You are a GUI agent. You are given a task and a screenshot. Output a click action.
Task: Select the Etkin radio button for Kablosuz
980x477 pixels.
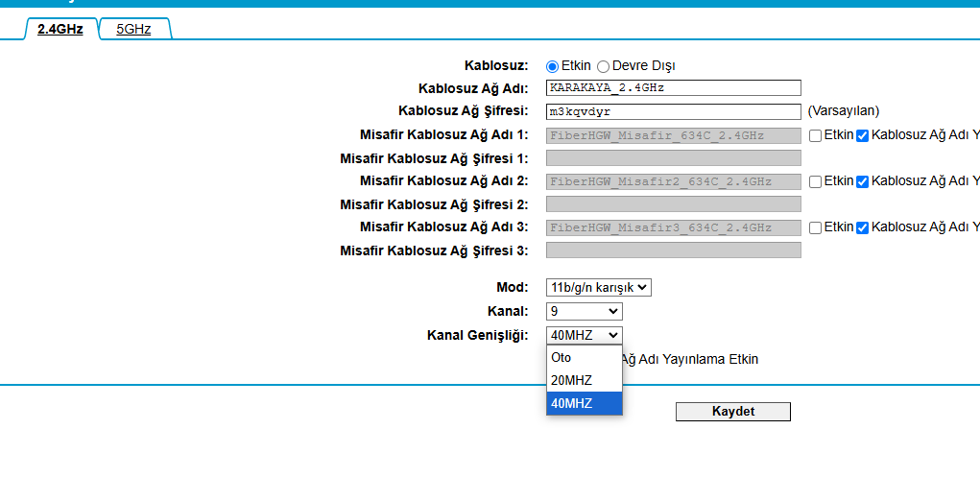pyautogui.click(x=553, y=66)
